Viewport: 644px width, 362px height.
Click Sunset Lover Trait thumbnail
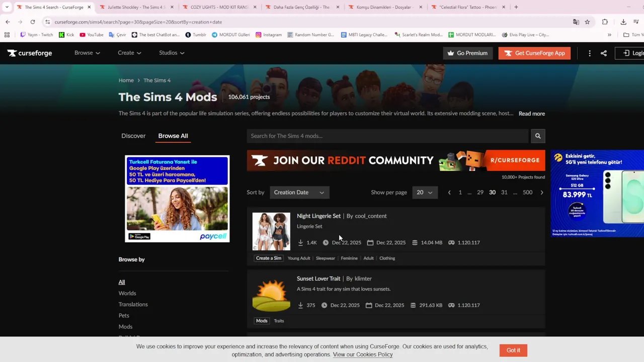pos(271,294)
